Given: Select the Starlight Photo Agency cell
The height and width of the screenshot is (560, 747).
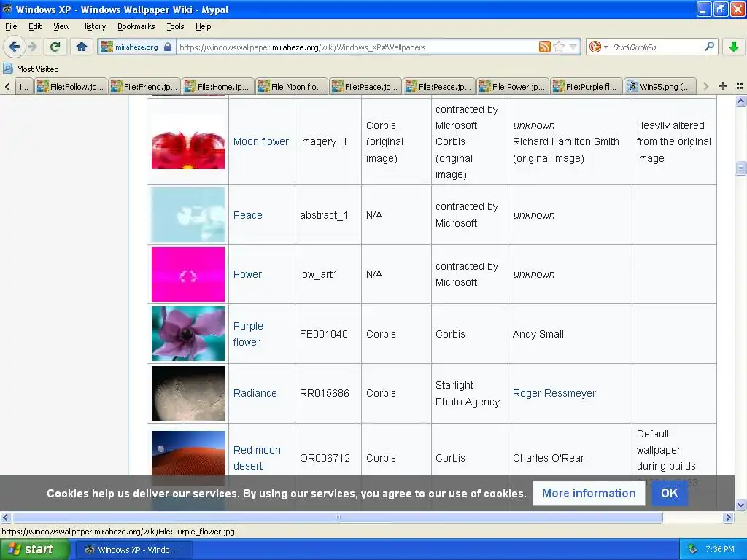Looking at the screenshot, I should point(468,393).
